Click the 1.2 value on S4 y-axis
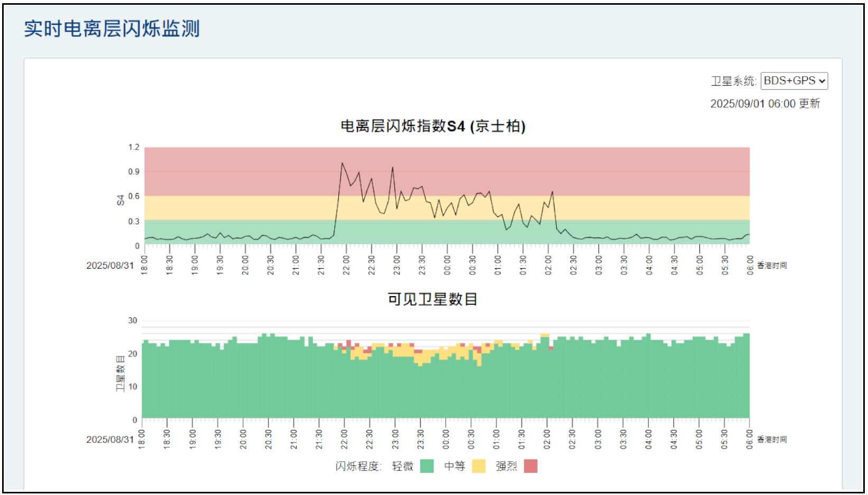Image resolution: width=868 pixels, height=495 pixels. click(134, 147)
